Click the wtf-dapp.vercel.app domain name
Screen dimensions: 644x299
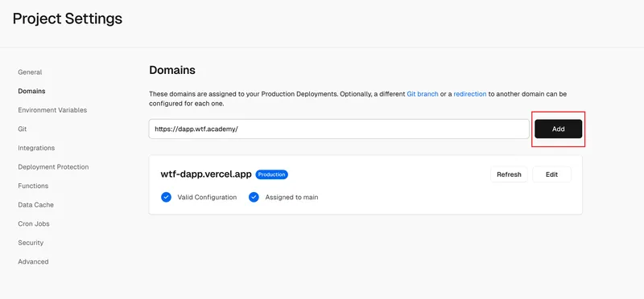pyautogui.click(x=206, y=174)
